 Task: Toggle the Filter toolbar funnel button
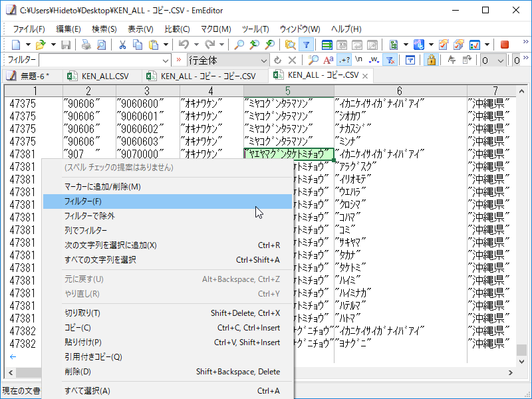pyautogui.click(x=306, y=45)
